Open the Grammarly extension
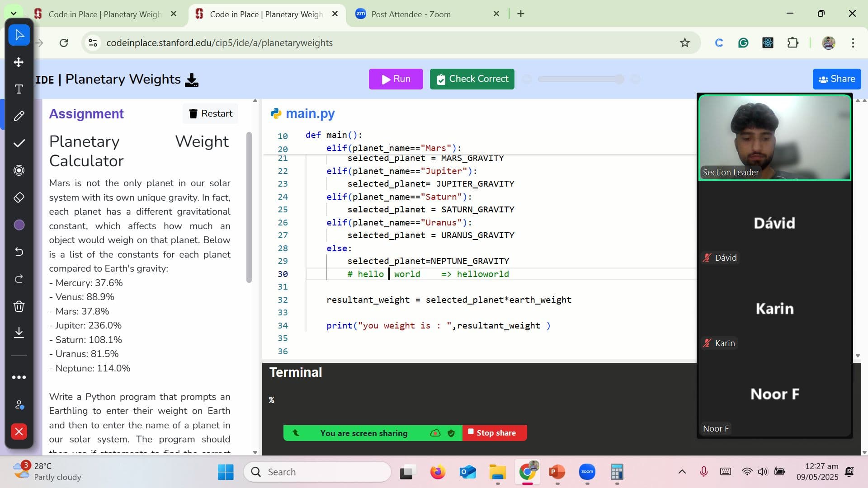The height and width of the screenshot is (488, 868). click(743, 43)
